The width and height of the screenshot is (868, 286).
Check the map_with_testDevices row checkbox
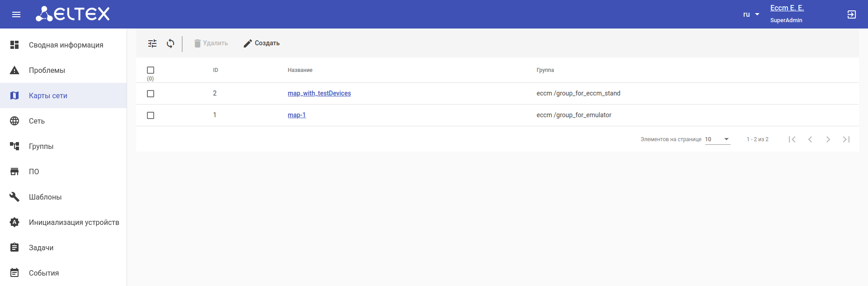click(x=151, y=94)
